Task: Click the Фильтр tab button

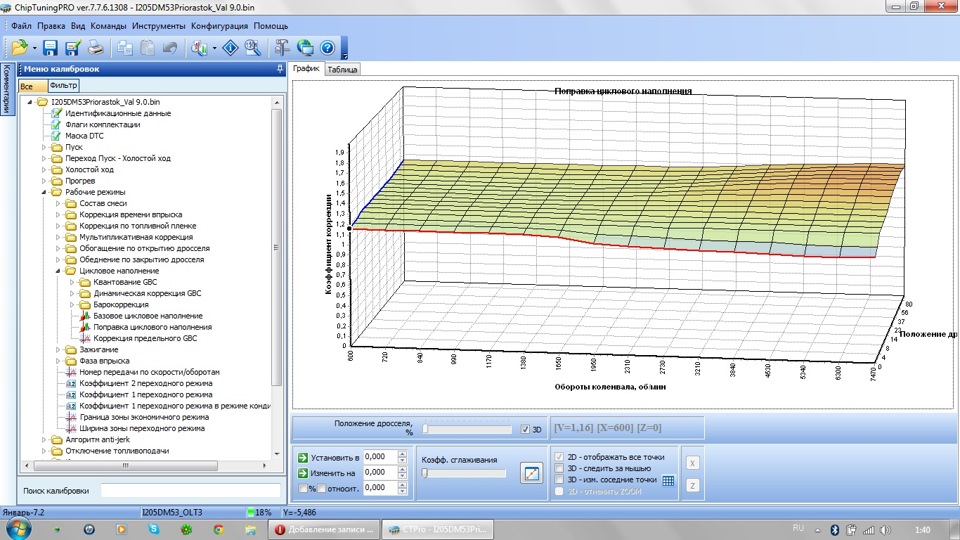Action: (x=64, y=86)
